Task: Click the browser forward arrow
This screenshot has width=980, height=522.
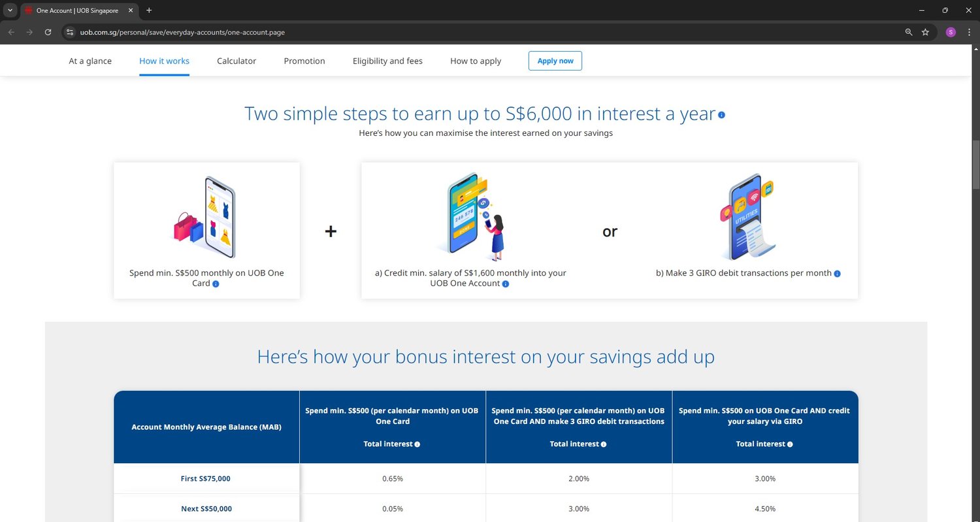Action: click(29, 32)
